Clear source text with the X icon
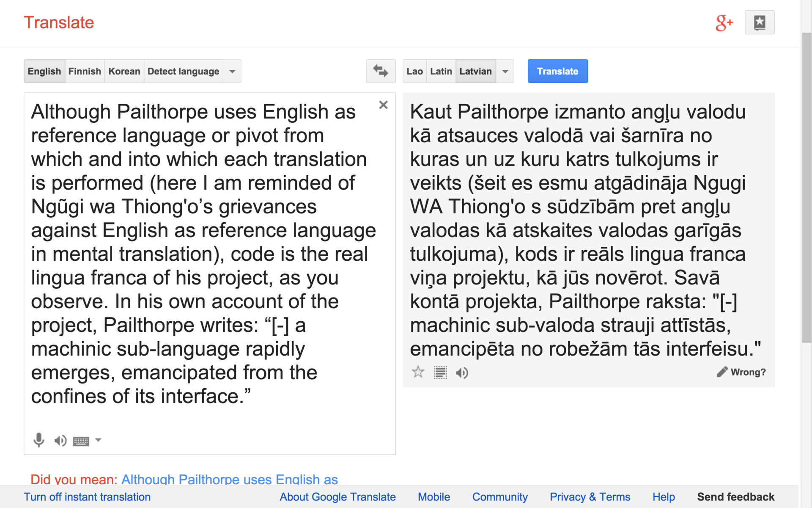The image size is (812, 508). [x=383, y=105]
